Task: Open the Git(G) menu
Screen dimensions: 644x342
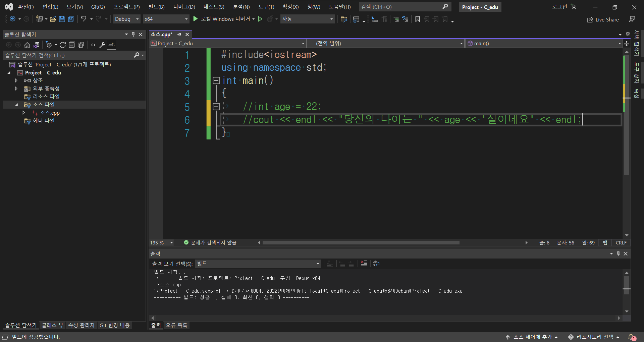Action: (x=98, y=7)
